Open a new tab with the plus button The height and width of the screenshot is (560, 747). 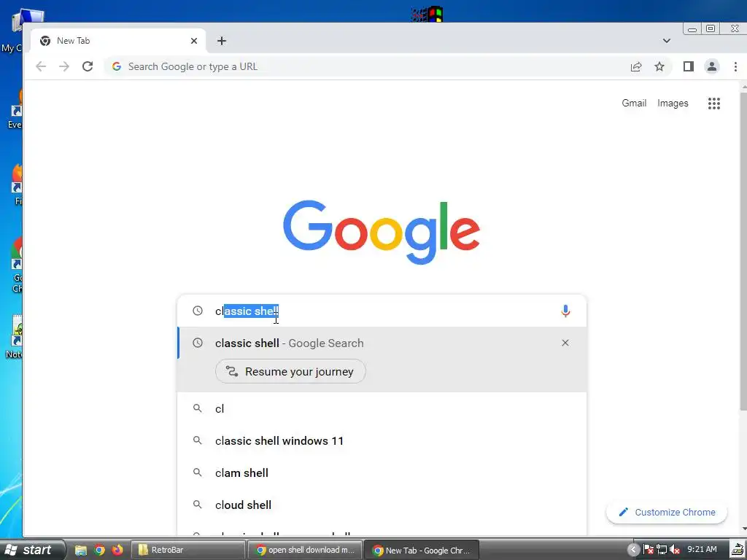point(222,41)
